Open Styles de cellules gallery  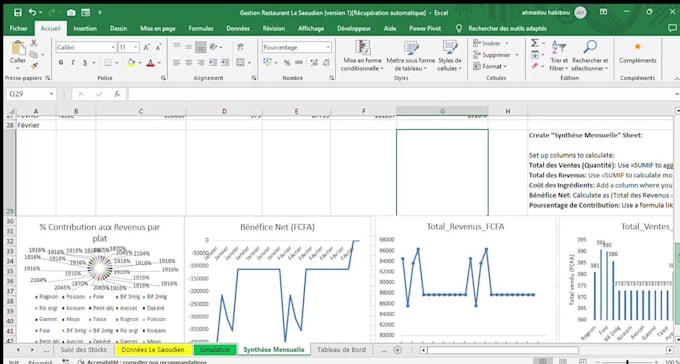tap(450, 56)
